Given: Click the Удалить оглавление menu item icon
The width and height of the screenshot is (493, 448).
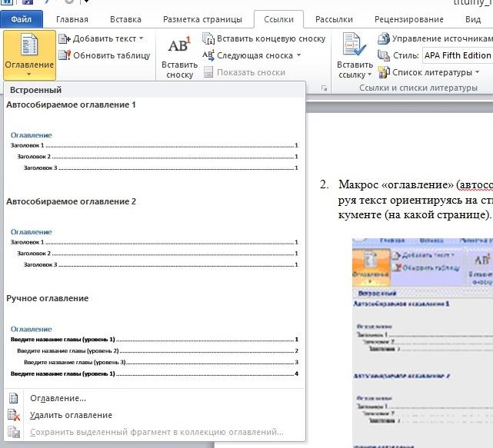Looking at the screenshot, I should pyautogui.click(x=14, y=415).
